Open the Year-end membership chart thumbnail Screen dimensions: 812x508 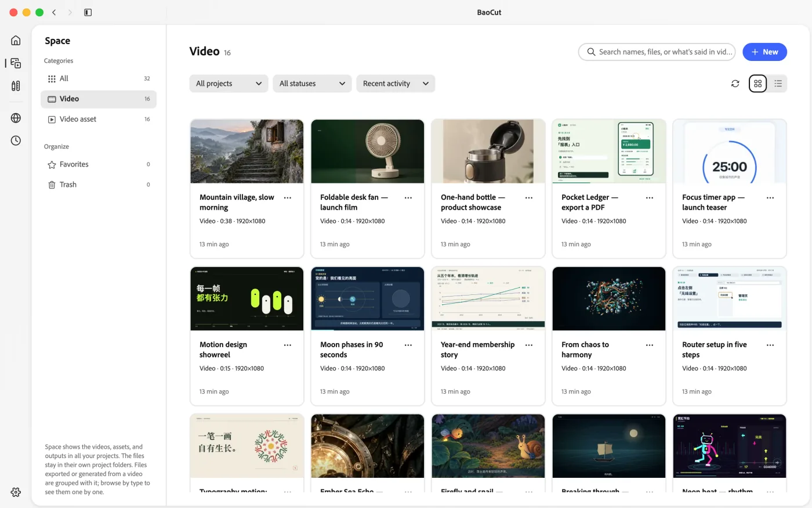tap(488, 299)
